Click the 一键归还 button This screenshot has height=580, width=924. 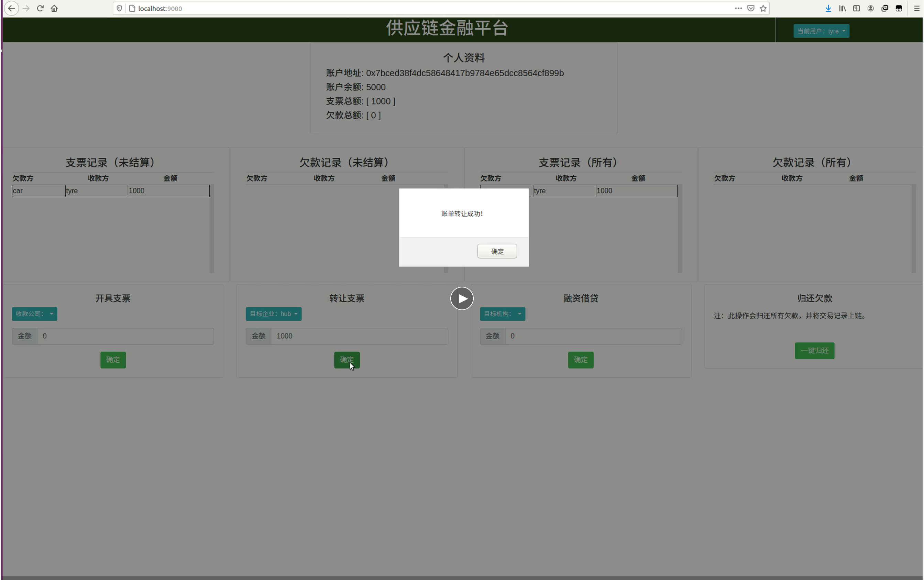click(814, 351)
